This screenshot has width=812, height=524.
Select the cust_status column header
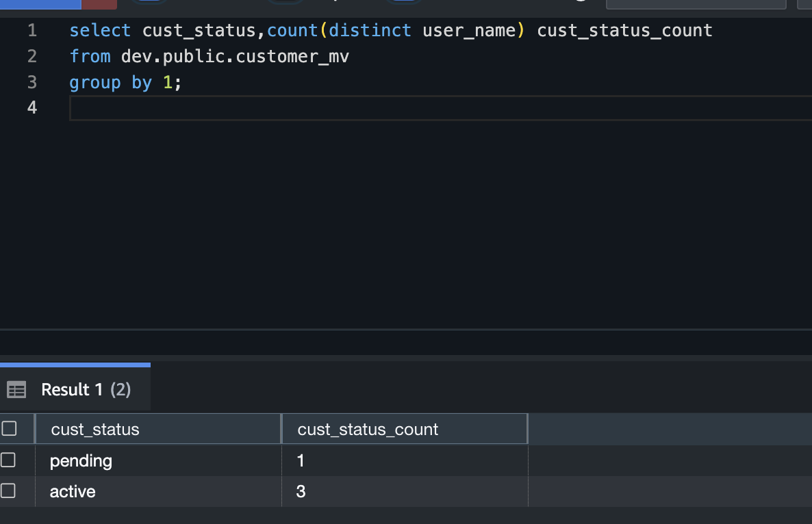158,429
